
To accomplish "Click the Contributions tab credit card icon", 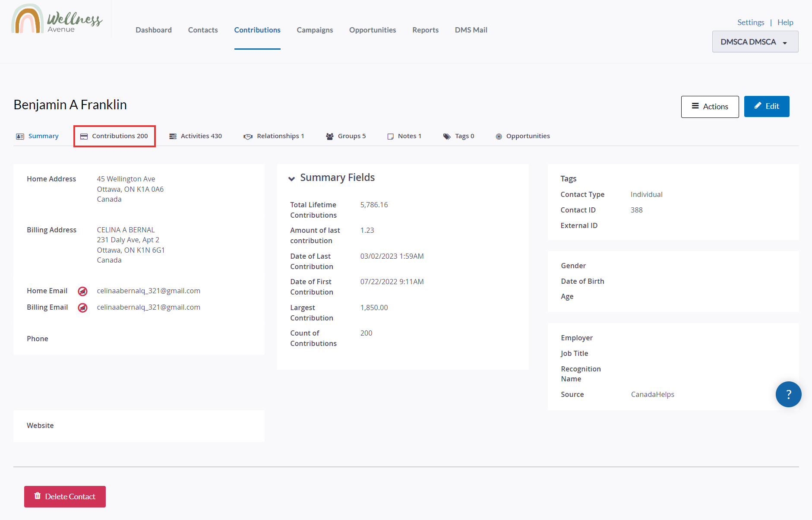I will tap(84, 136).
